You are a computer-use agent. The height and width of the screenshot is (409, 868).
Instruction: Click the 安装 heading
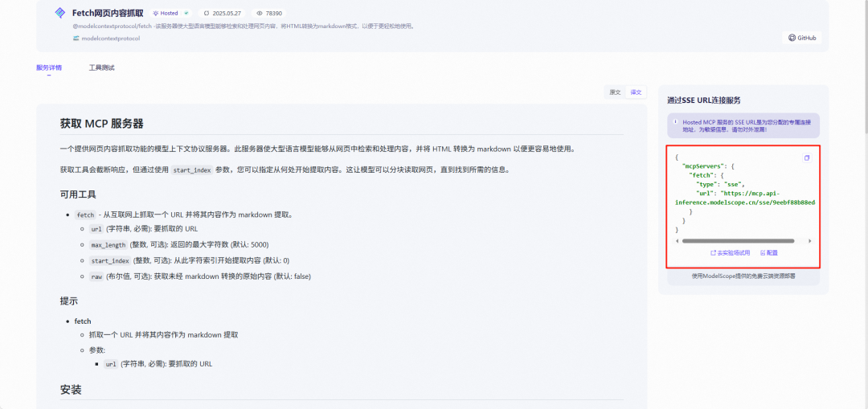[x=70, y=390]
